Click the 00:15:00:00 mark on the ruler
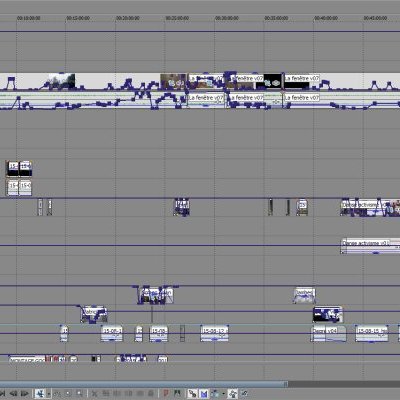 tap(78, 18)
